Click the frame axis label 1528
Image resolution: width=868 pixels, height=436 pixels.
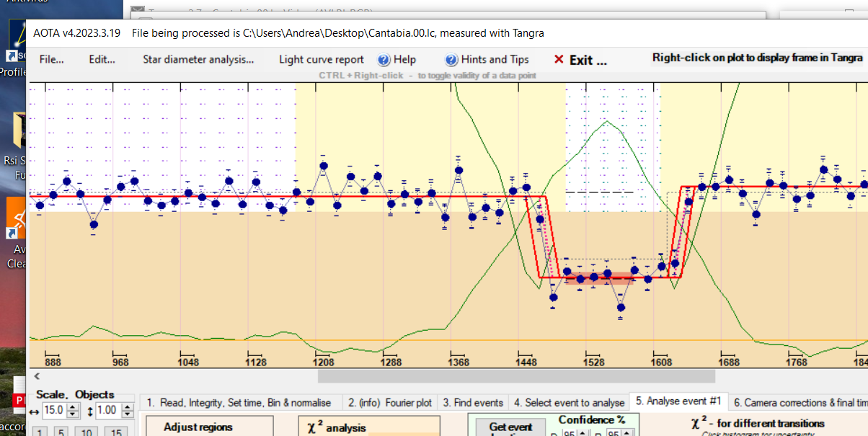594,362
